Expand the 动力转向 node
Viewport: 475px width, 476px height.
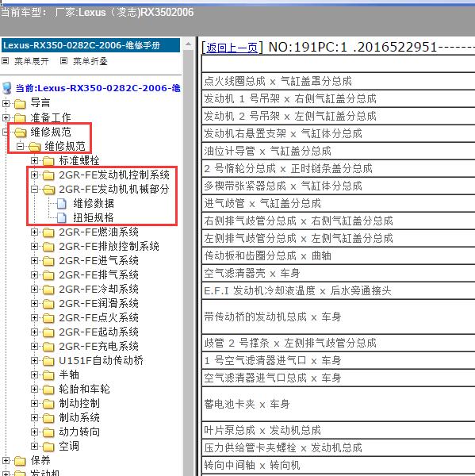[x=35, y=432]
